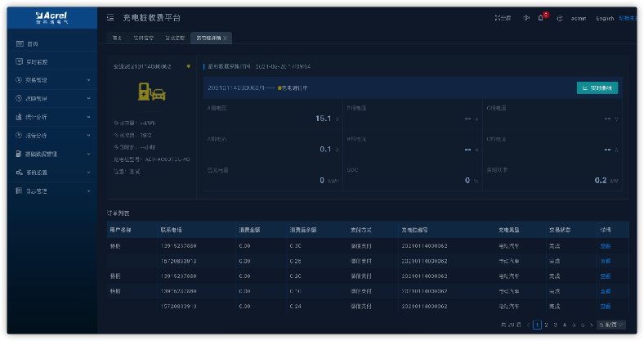Image resolution: width=644 pixels, height=341 pixels.
Task: Expand the statistics analysis sidebar menu
Action: pyautogui.click(x=88, y=117)
